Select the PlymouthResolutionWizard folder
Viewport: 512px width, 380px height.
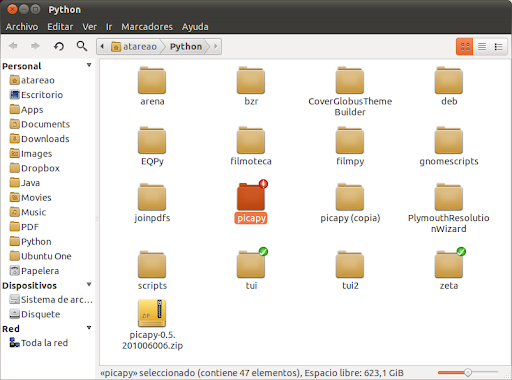coord(449,208)
